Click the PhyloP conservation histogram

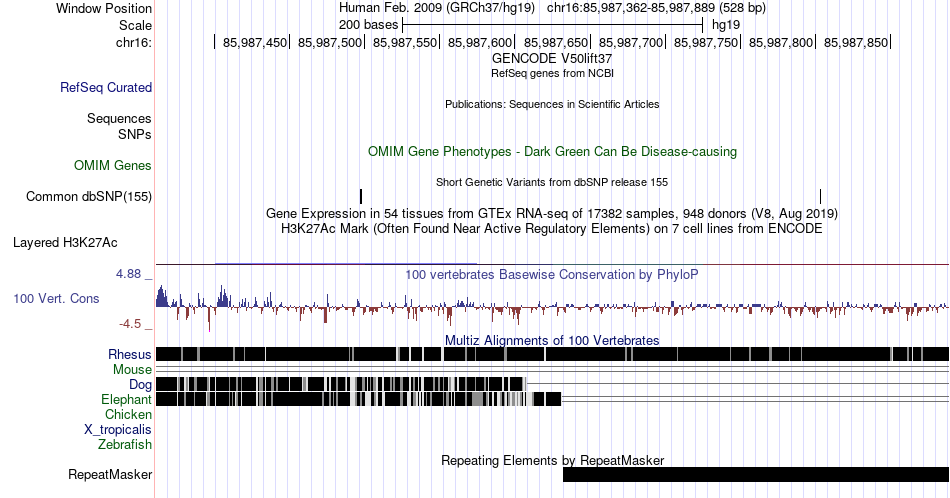pos(552,306)
